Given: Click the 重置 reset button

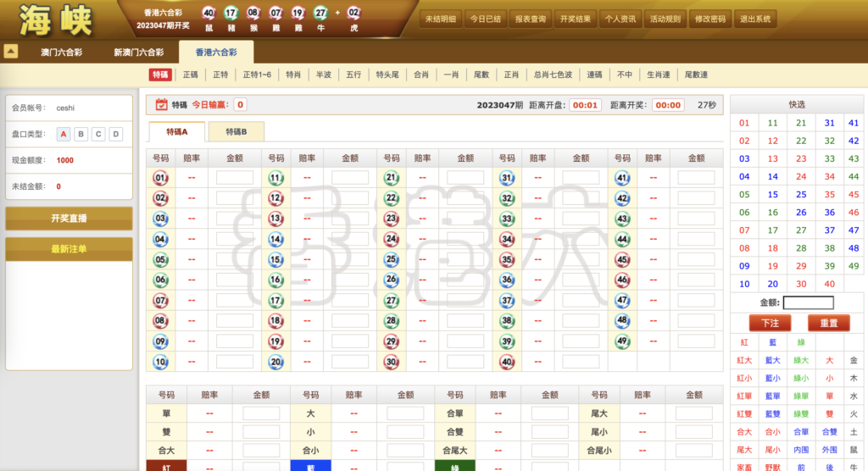Looking at the screenshot, I should (828, 323).
